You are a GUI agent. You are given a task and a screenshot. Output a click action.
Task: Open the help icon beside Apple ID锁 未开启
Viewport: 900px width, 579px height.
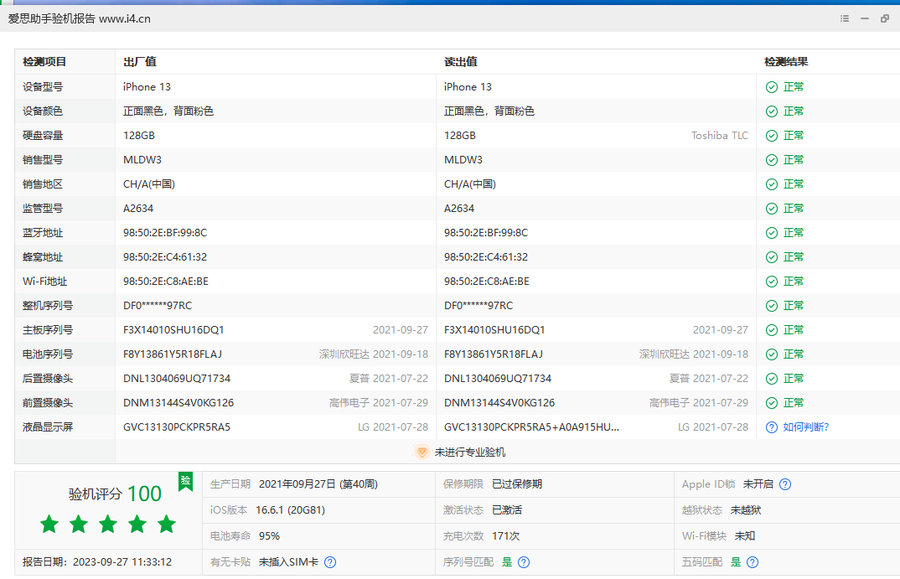click(x=785, y=484)
